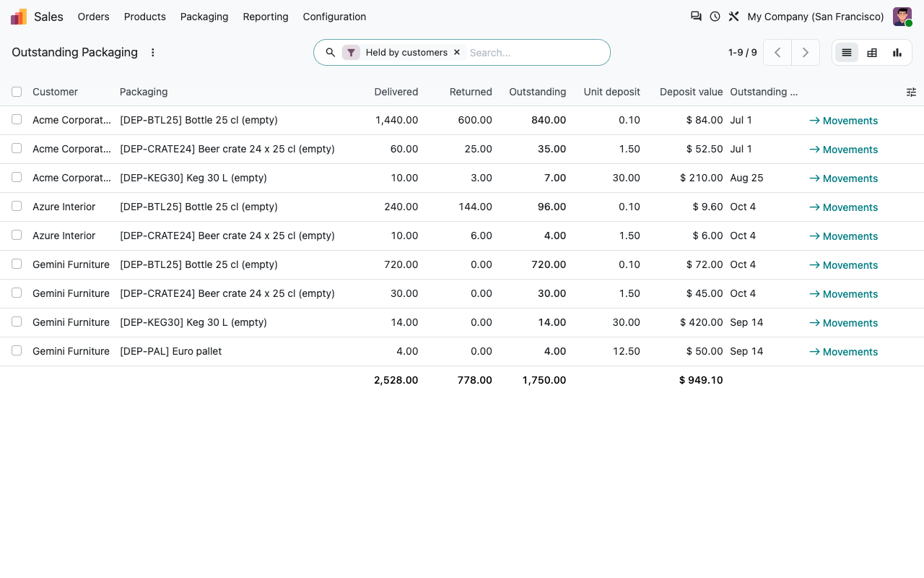Click the Aug 25 date cell

746,178
